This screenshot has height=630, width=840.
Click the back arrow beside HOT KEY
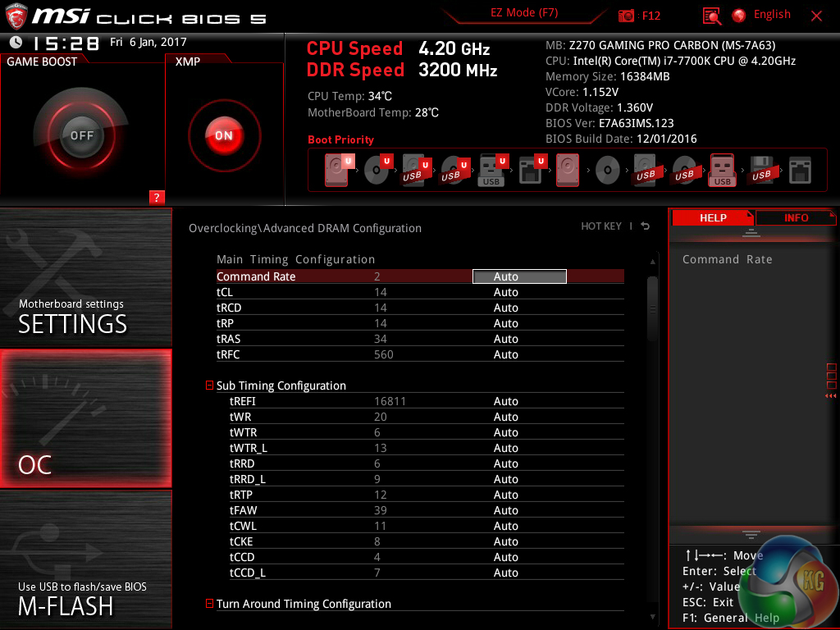tap(646, 226)
